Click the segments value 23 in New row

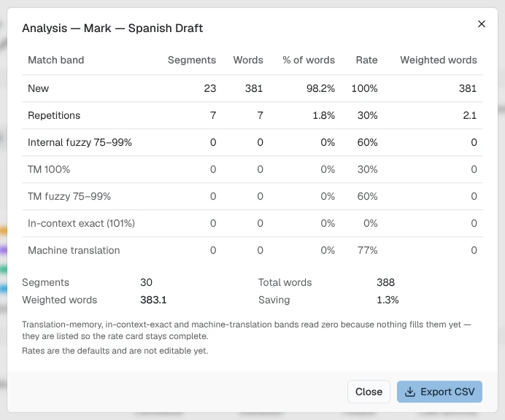210,88
